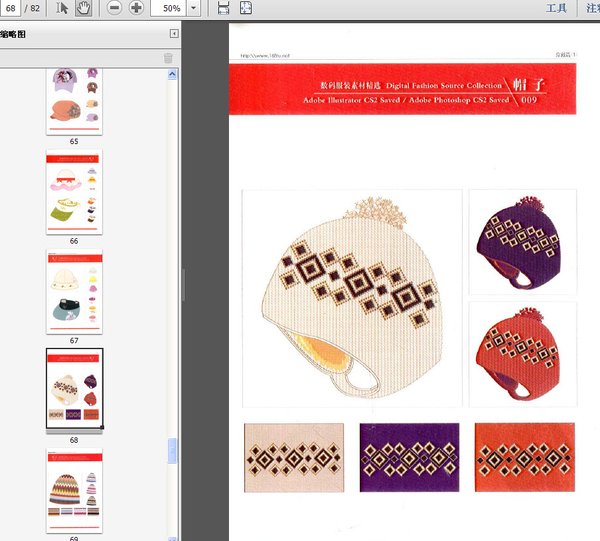The height and width of the screenshot is (541, 600).
Task: Click the page label 68
Action: click(x=74, y=440)
